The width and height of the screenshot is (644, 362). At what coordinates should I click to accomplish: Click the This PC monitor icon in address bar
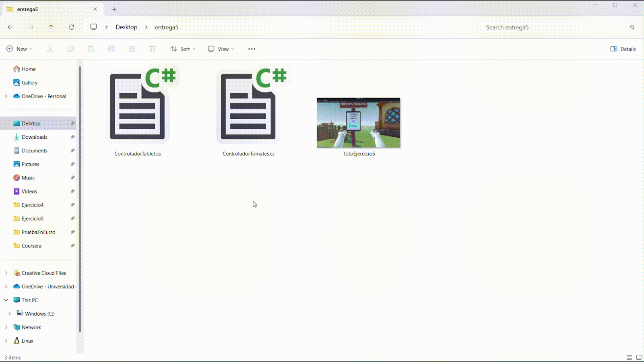pos(93,27)
